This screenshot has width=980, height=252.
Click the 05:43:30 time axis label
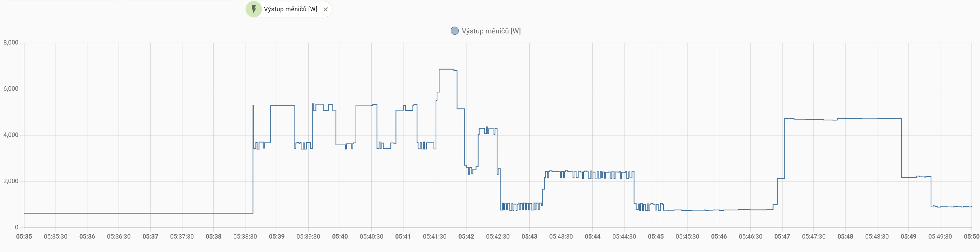coord(561,236)
